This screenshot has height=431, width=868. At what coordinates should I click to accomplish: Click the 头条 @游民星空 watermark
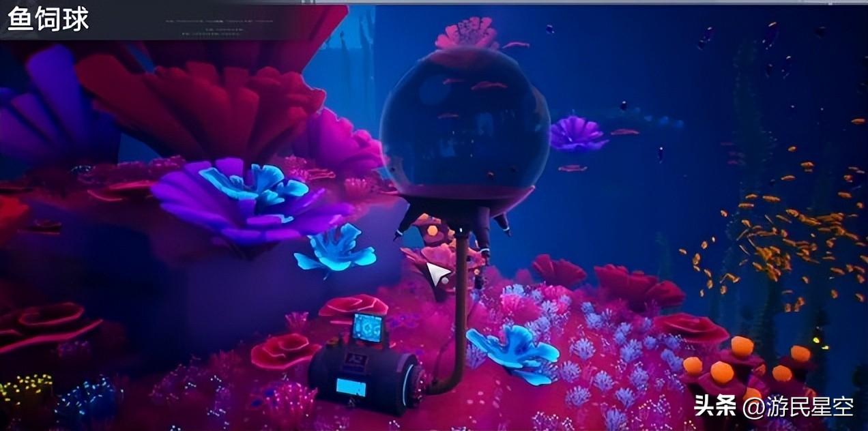point(773,406)
